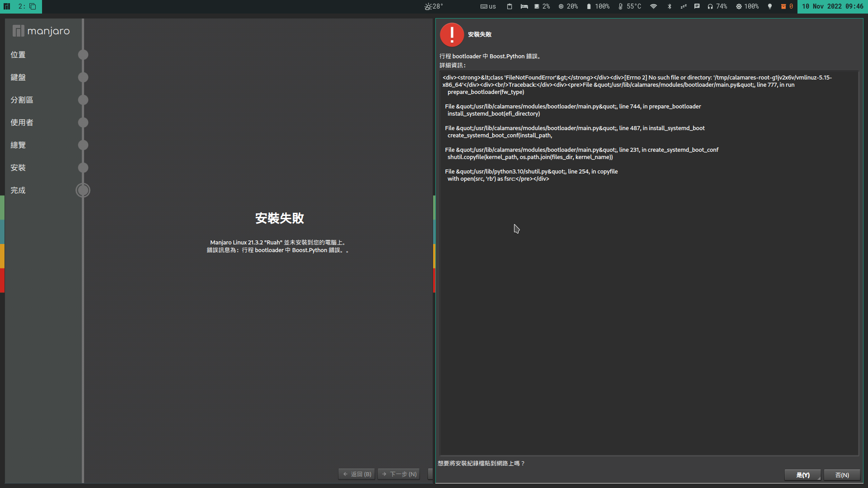Click the 下一步 (N) next button
The image size is (868, 488).
(398, 474)
